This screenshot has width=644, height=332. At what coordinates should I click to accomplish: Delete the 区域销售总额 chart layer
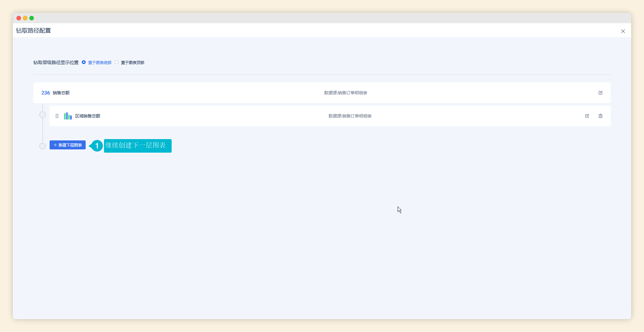pyautogui.click(x=601, y=116)
